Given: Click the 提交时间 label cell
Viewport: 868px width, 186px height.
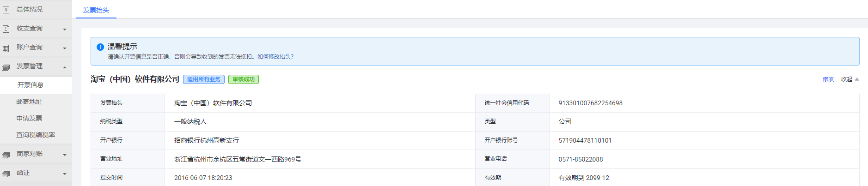Looking at the screenshot, I should (x=128, y=178).
